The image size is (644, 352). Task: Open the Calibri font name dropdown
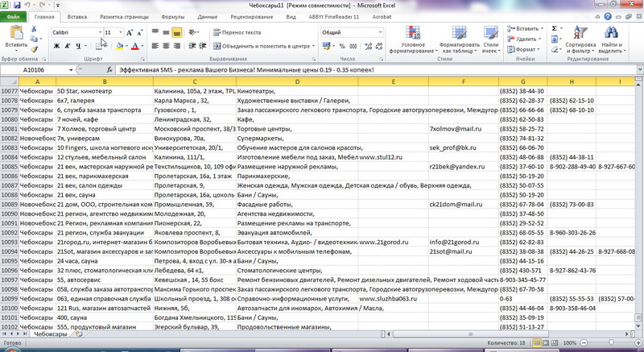point(100,32)
